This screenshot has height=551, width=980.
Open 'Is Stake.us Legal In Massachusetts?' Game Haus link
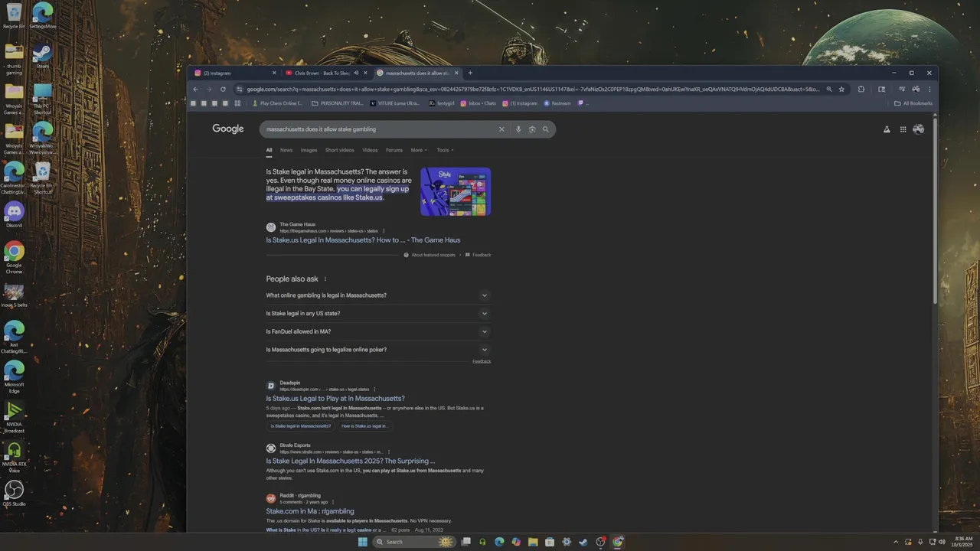[x=363, y=240]
